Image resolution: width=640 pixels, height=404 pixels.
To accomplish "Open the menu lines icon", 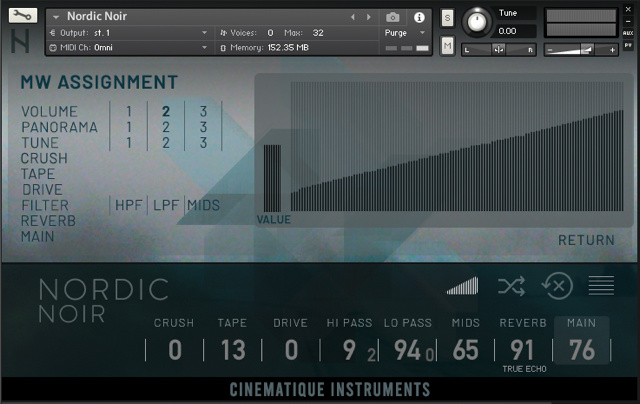I will pos(601,286).
